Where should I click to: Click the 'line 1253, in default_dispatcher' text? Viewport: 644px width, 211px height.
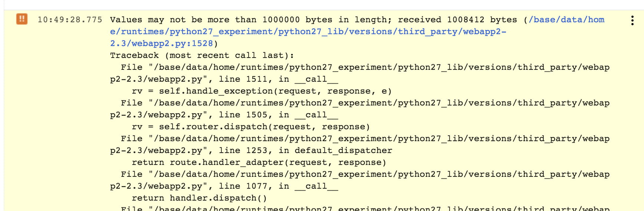point(305,150)
